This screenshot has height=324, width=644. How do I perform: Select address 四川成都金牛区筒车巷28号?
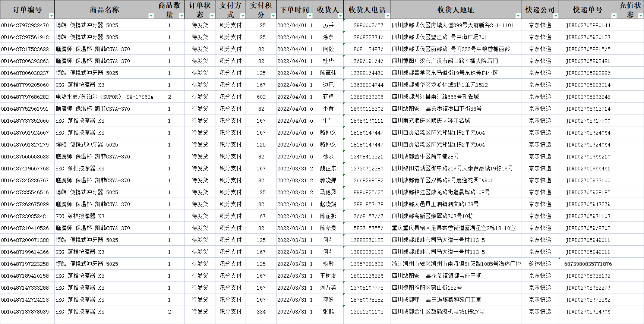point(456,157)
